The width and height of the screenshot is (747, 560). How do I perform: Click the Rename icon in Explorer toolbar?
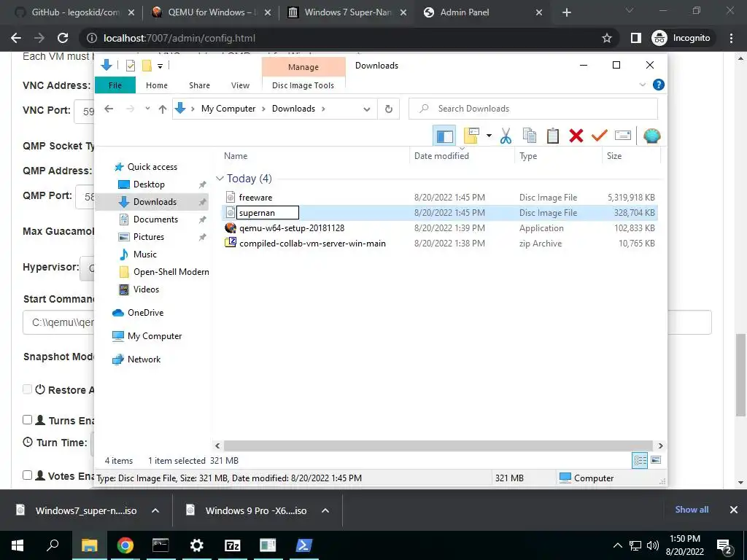[x=623, y=136]
